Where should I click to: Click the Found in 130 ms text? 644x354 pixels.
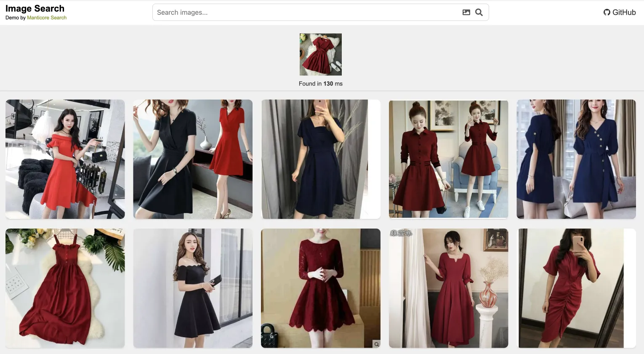[x=320, y=83]
